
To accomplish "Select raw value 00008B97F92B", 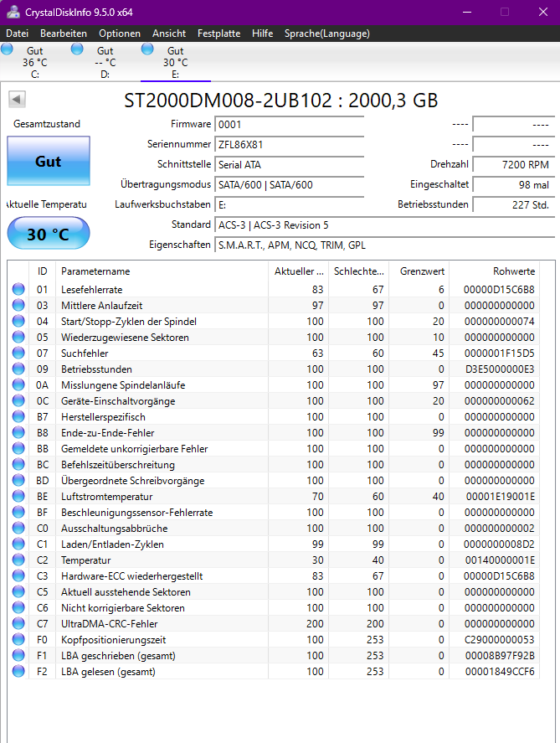I will click(x=500, y=656).
